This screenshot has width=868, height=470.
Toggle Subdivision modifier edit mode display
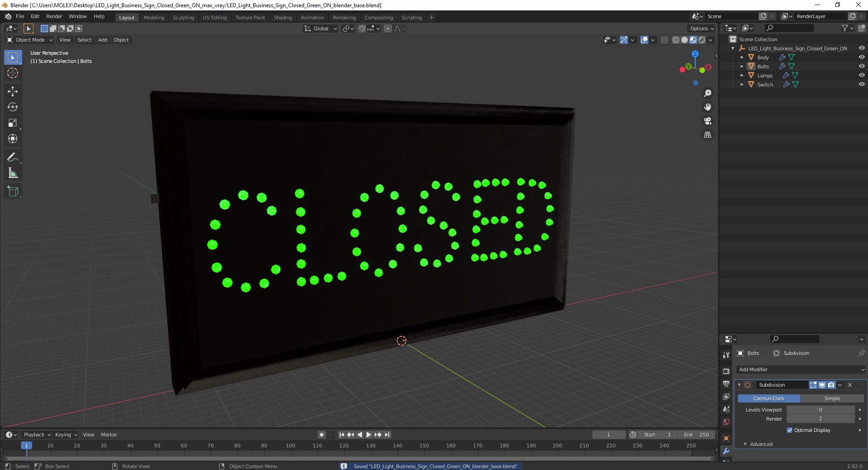(813, 385)
